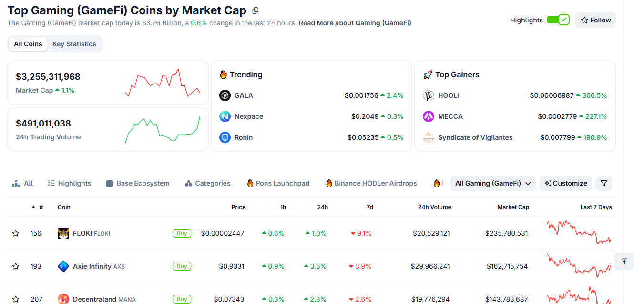644x304 pixels.
Task: Open the filter funnel icon
Action: [x=604, y=183]
